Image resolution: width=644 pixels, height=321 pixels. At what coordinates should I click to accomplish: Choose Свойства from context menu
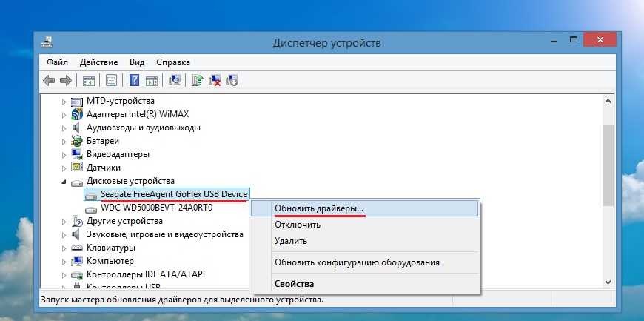click(x=364, y=283)
